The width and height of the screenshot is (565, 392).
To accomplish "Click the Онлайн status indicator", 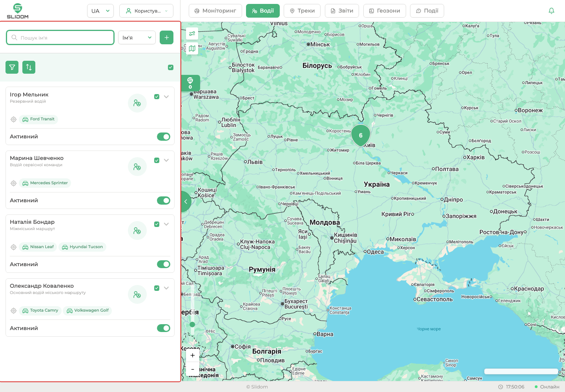I will click(547, 387).
